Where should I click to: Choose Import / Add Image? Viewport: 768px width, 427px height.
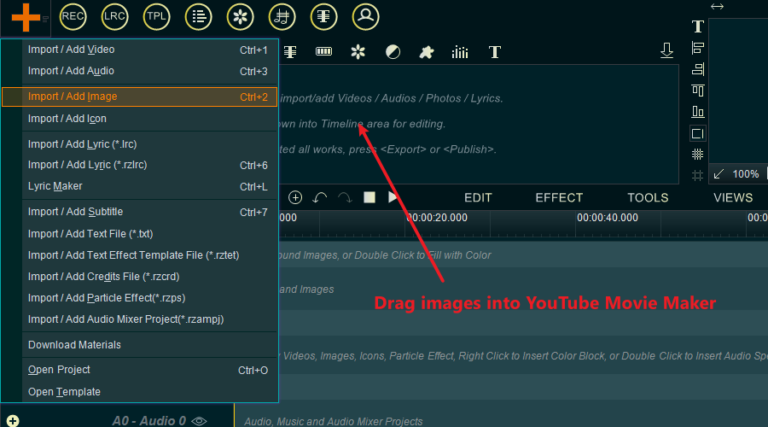140,96
